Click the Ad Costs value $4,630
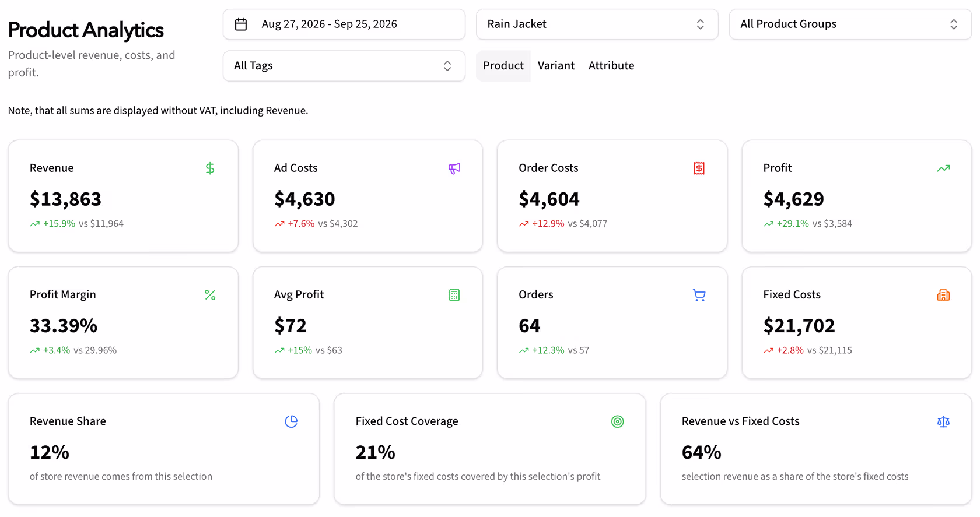980x517 pixels. (x=304, y=199)
